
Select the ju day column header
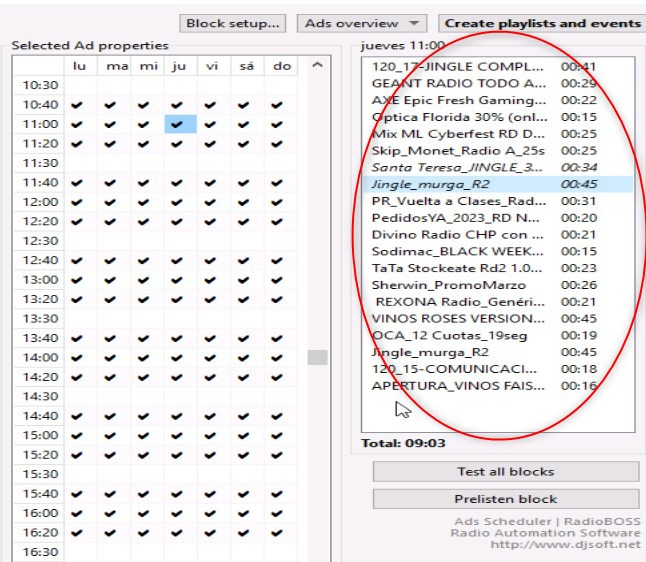point(179,66)
